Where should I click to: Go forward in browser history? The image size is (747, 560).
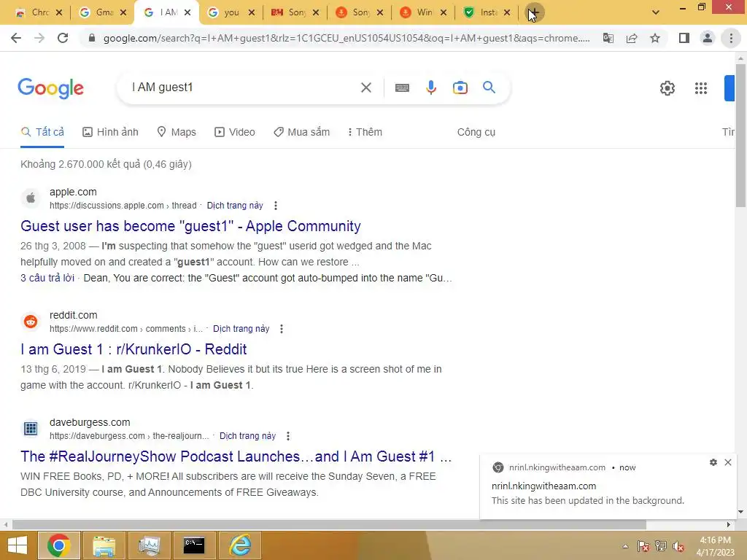pyautogui.click(x=39, y=38)
